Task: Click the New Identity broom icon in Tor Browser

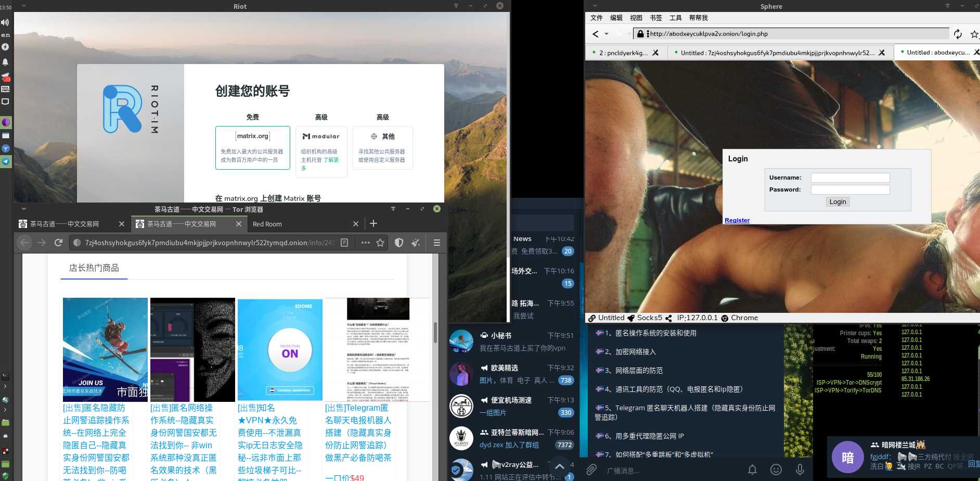Action: (x=416, y=243)
